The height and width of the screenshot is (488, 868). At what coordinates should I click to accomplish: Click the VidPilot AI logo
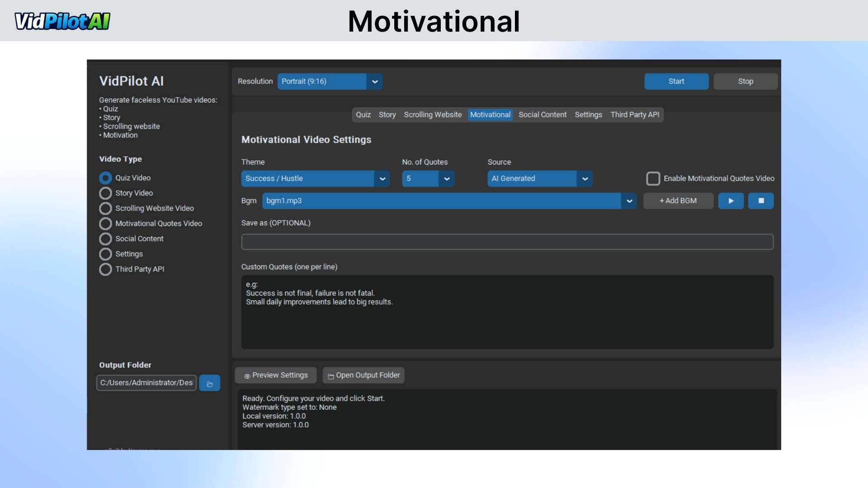coord(62,20)
